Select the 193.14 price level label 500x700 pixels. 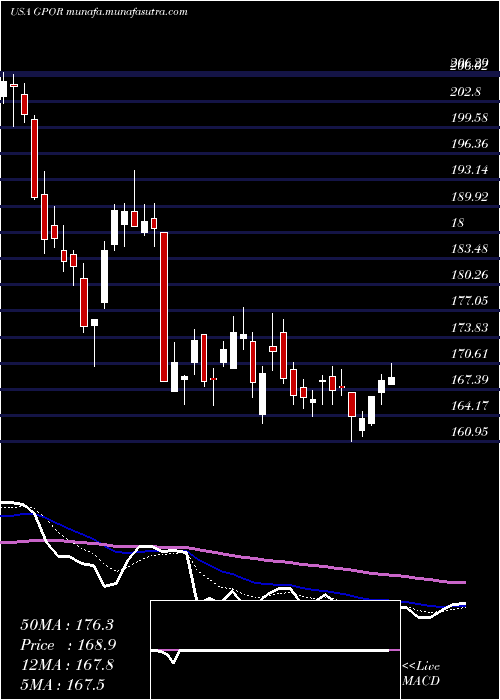(468, 170)
